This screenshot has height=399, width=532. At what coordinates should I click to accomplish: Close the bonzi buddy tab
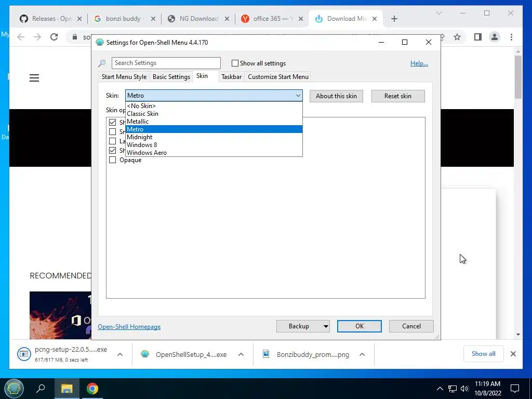153,19
